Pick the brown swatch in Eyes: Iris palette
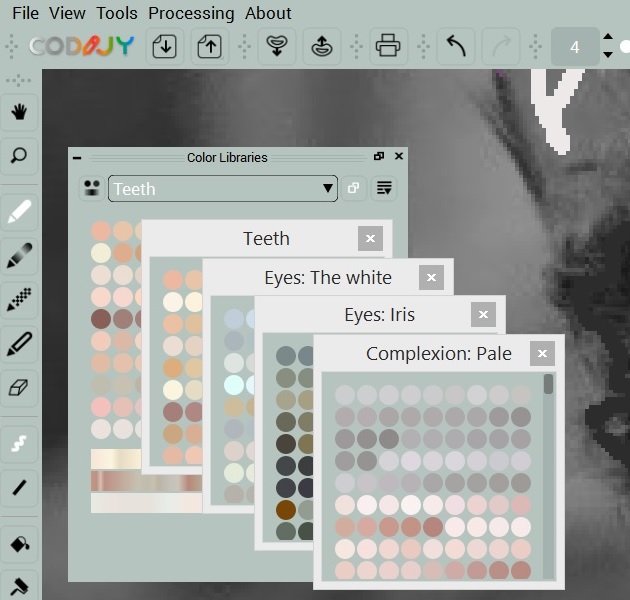 (x=286, y=510)
